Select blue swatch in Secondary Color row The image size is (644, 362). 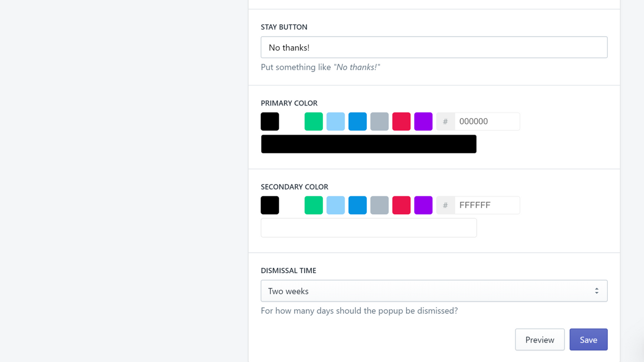357,205
